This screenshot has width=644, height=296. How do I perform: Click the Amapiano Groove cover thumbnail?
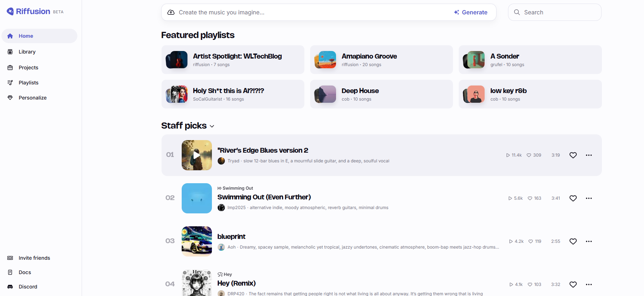point(325,60)
